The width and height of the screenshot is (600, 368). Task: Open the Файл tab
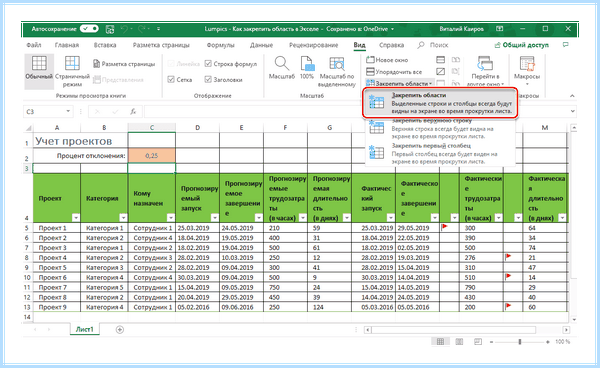point(34,45)
